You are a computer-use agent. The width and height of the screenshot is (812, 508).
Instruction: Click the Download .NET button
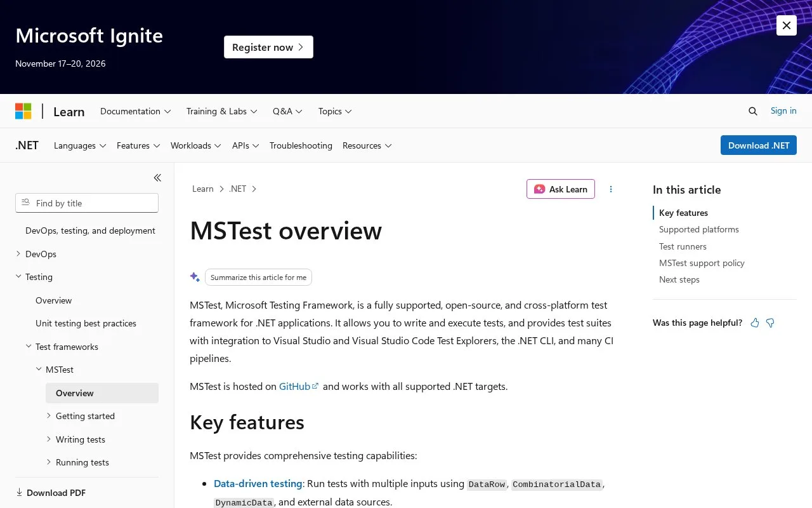click(x=759, y=145)
